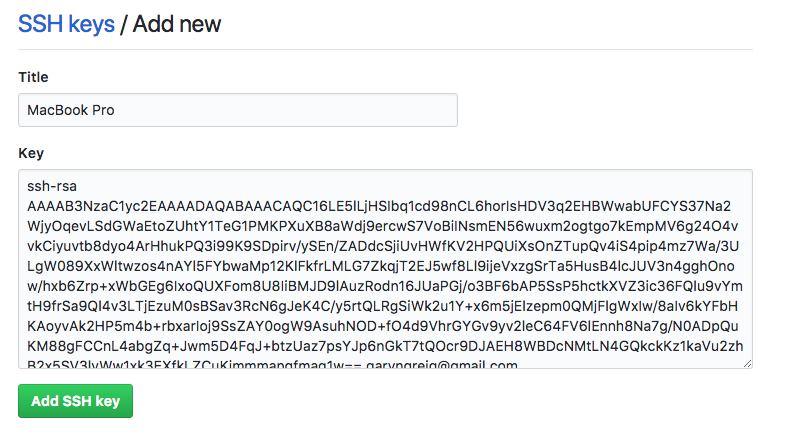Focus the Title input field
This screenshot has width=798, height=436.
point(238,110)
